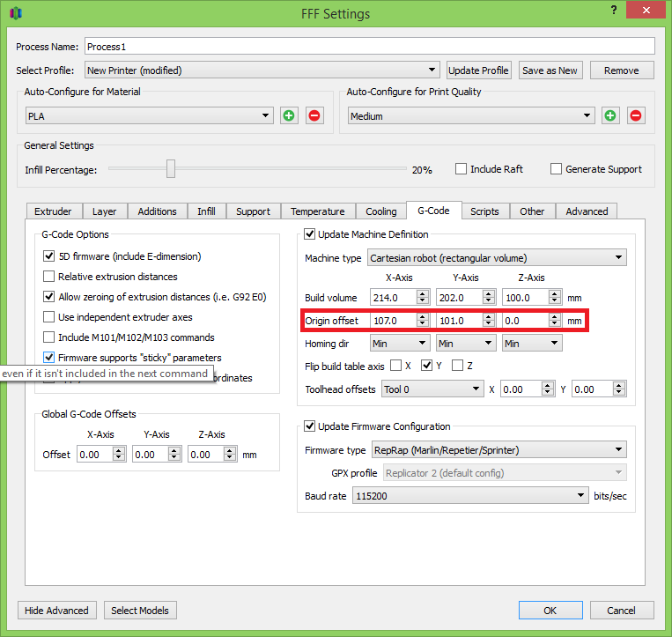Open the Machine type dropdown
Image resolution: width=672 pixels, height=637 pixels.
click(x=497, y=257)
